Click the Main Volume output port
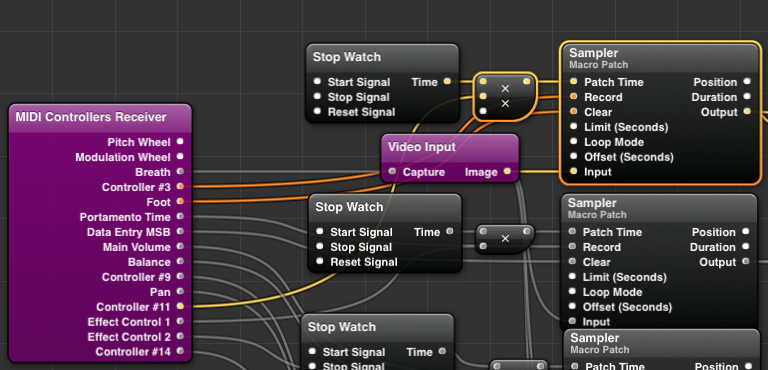 180,247
